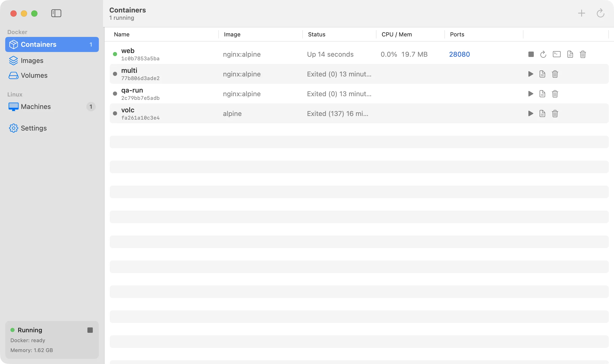Viewport: 614px width, 364px height.
Task: Select the volc container name
Action: (128, 110)
